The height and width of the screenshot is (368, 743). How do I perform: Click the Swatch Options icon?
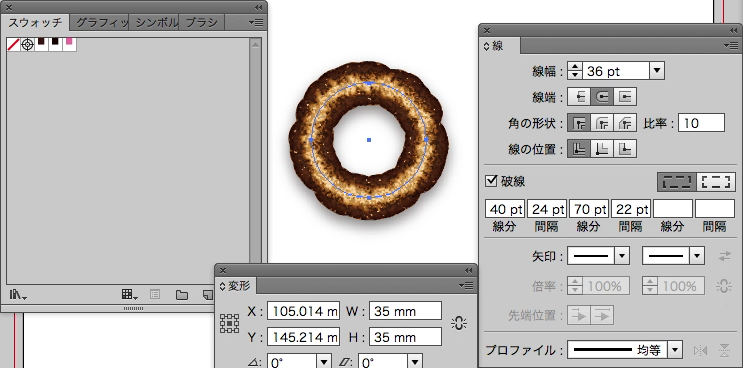click(155, 295)
